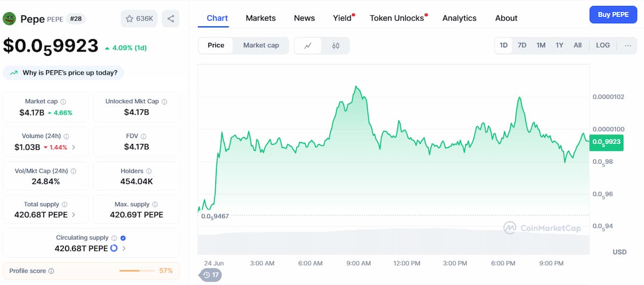The image size is (644, 285).
Task: Expand the Circulating supply chevron
Action: pyautogui.click(x=124, y=249)
